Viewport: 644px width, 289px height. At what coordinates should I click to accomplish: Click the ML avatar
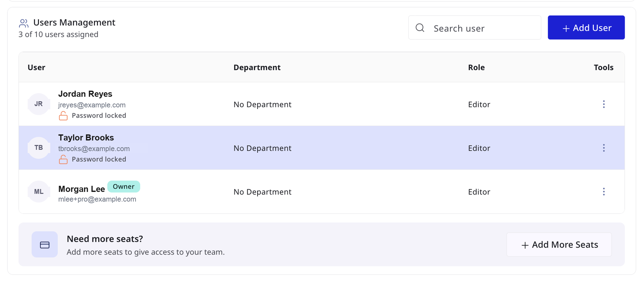39,192
